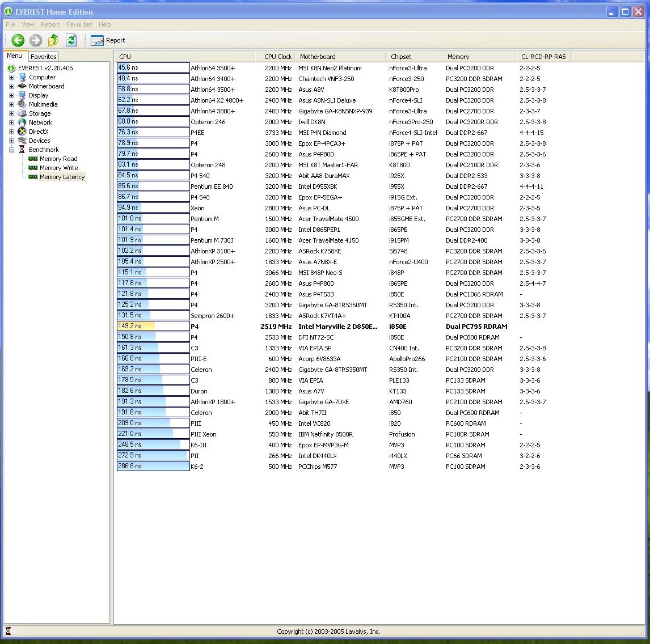Click the Display monitor icon in tree
Image resolution: width=650 pixels, height=644 pixels.
[x=22, y=95]
